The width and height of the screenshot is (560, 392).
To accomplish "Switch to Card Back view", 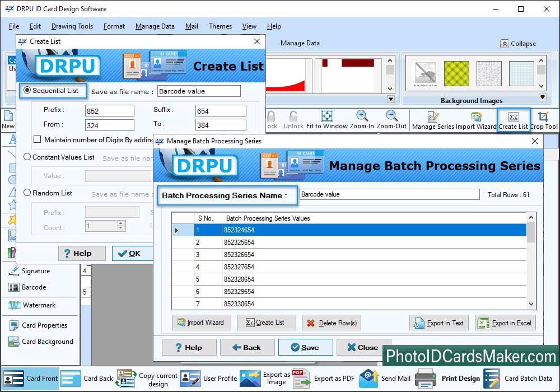I will pos(87,379).
